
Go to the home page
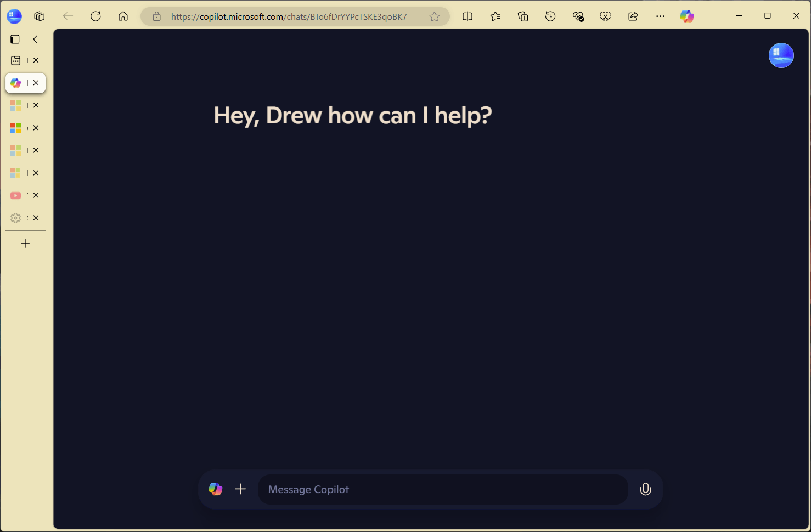point(123,16)
